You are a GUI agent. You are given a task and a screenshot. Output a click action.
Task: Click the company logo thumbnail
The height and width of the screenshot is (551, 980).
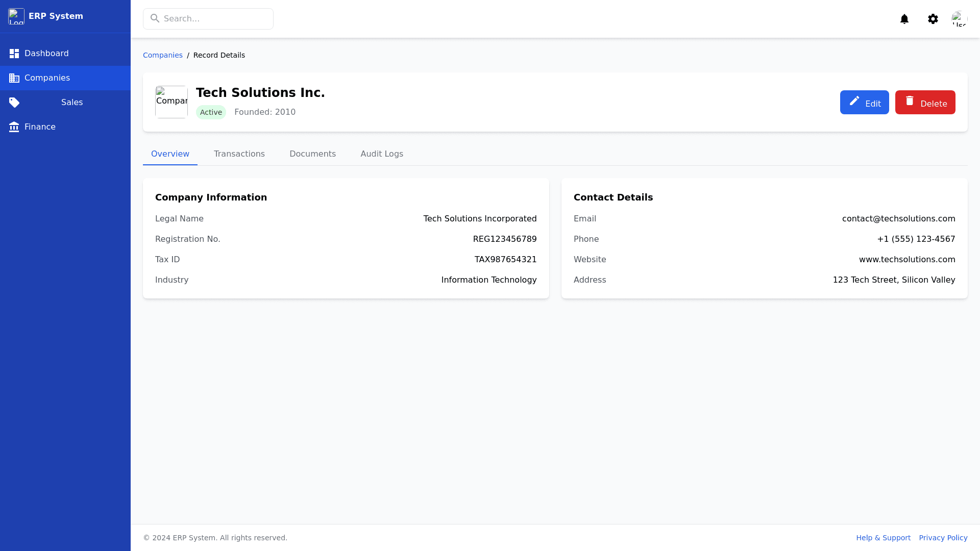pos(171,102)
